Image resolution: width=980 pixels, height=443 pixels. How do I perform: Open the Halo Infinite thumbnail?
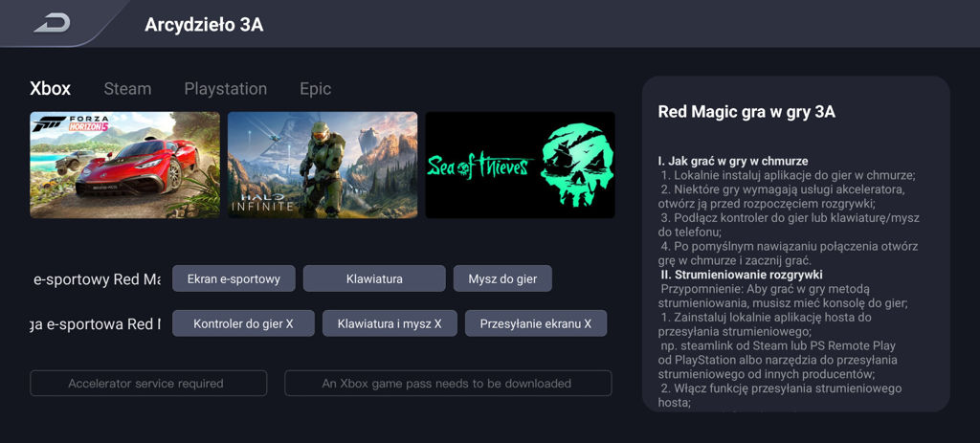pyautogui.click(x=323, y=165)
